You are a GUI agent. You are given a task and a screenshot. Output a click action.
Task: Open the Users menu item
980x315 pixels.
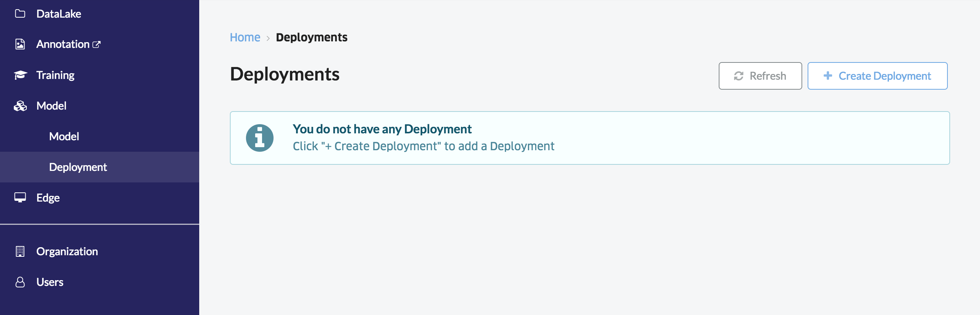(100, 282)
